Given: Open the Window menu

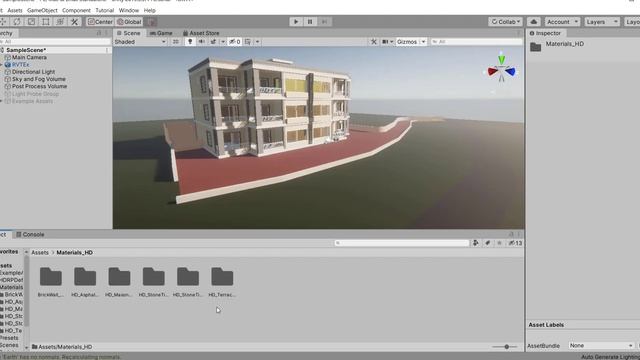Looking at the screenshot, I should click(x=129, y=10).
